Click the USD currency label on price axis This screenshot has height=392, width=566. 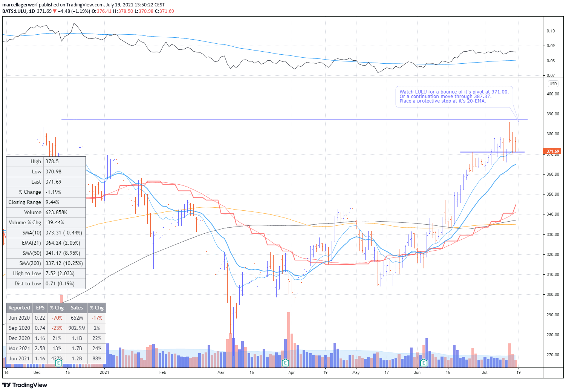tap(553, 84)
